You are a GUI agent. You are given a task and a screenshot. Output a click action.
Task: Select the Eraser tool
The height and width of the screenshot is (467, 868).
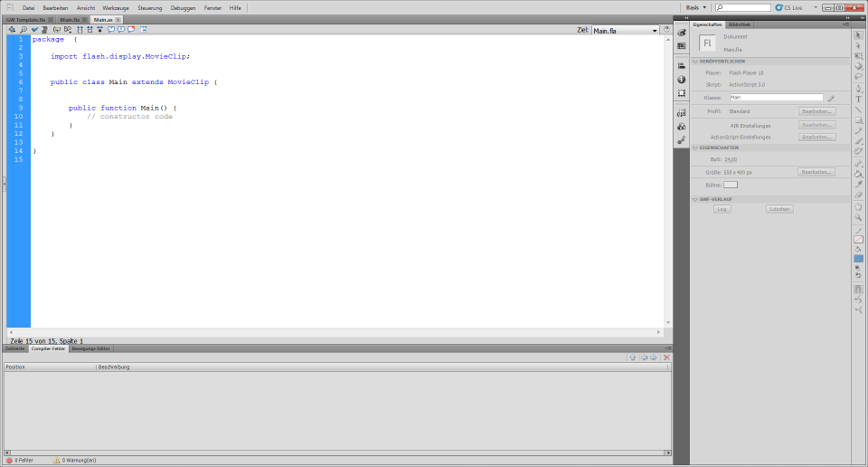858,194
